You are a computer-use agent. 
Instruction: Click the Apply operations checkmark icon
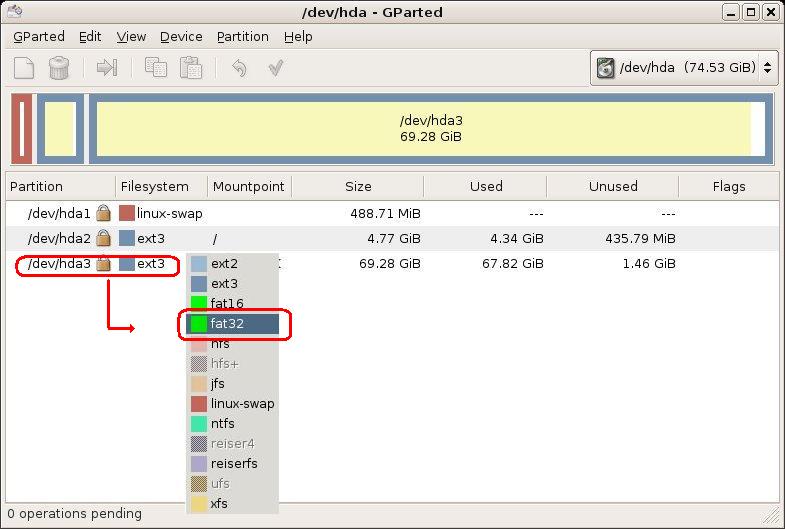point(276,68)
